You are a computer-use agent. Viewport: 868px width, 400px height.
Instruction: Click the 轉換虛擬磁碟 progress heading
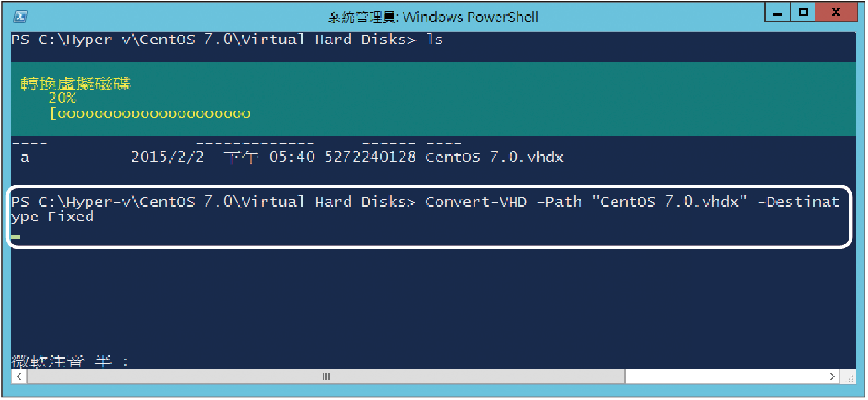(x=75, y=84)
